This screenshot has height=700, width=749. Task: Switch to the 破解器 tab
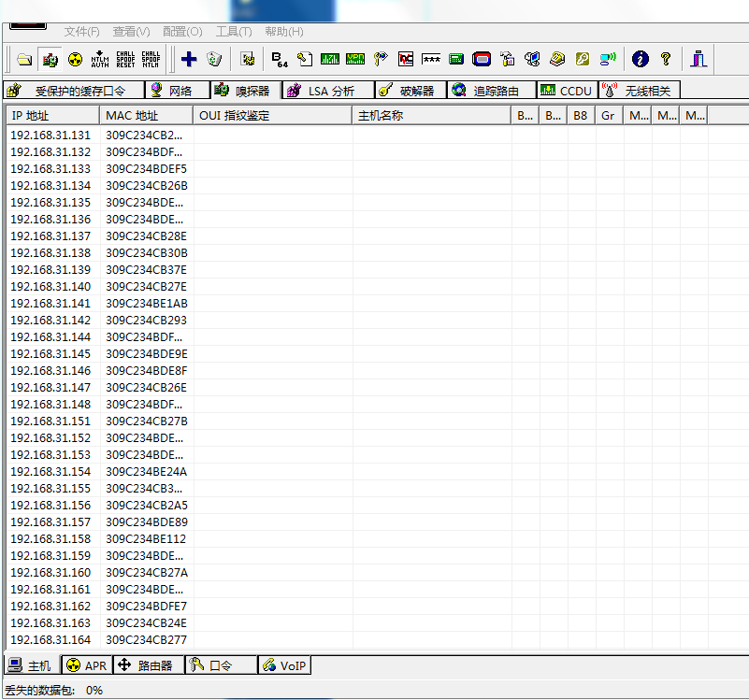click(411, 91)
